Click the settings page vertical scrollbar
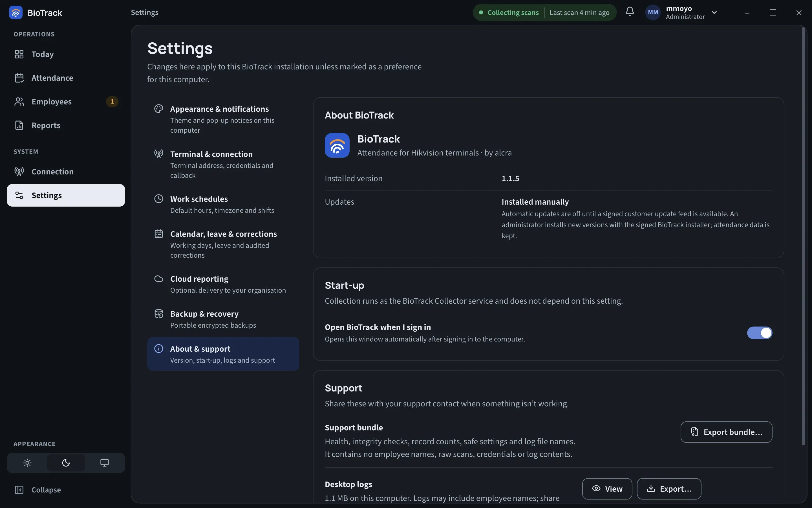 (804, 237)
